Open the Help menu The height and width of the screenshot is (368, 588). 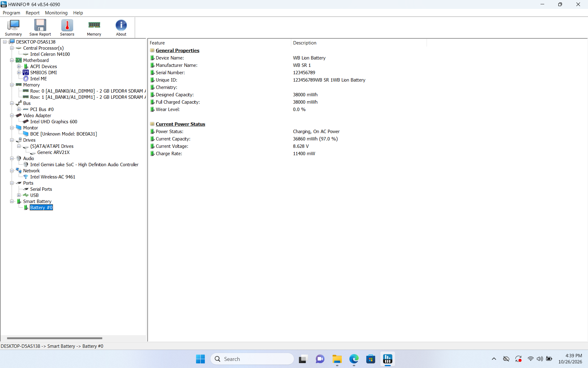point(78,13)
